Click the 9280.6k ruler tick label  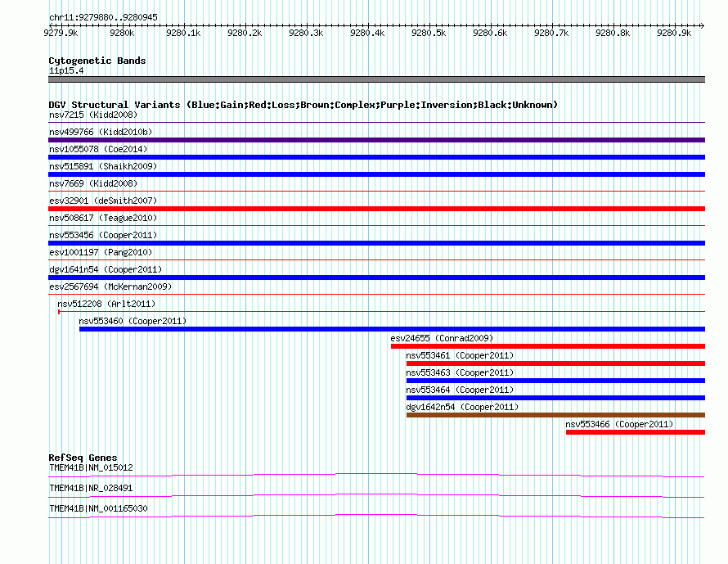point(490,33)
